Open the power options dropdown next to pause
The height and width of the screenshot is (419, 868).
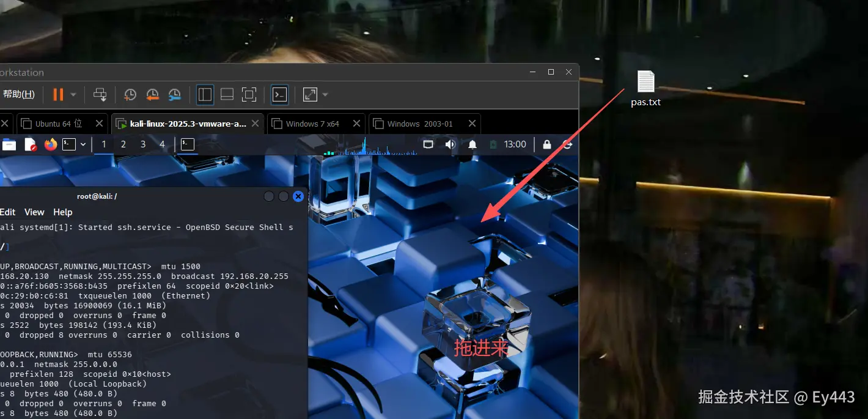tap(73, 95)
